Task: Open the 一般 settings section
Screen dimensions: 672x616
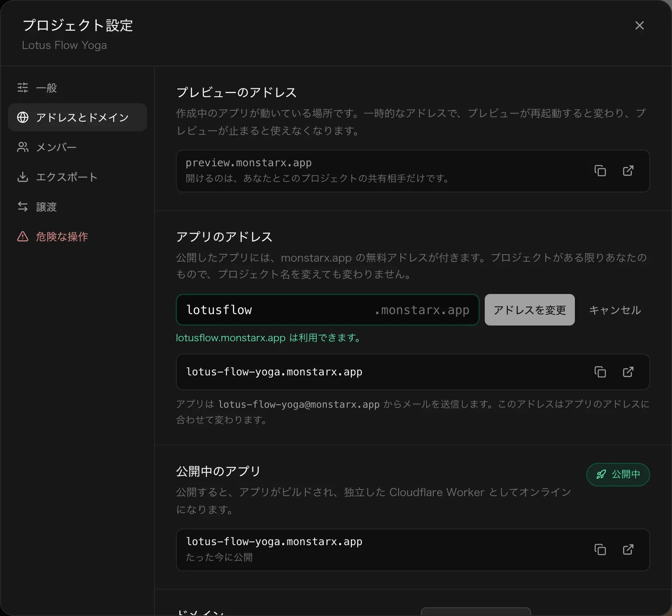Action: tap(77, 87)
